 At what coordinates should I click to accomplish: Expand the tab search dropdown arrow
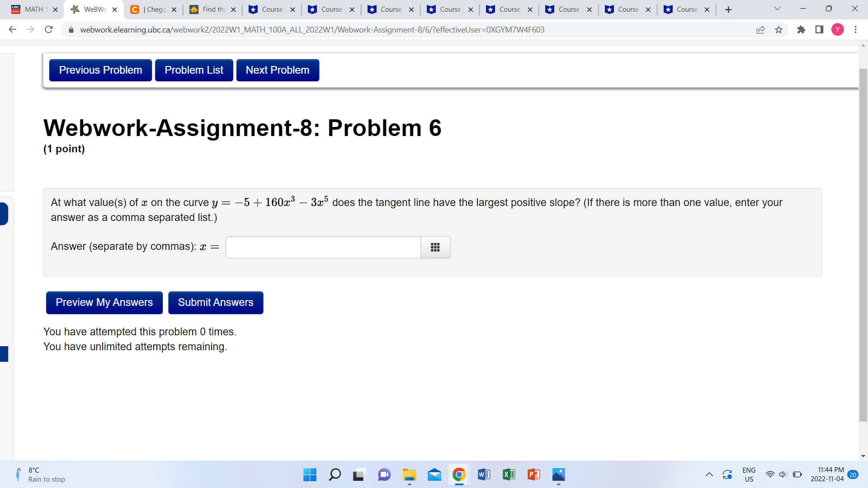[777, 9]
